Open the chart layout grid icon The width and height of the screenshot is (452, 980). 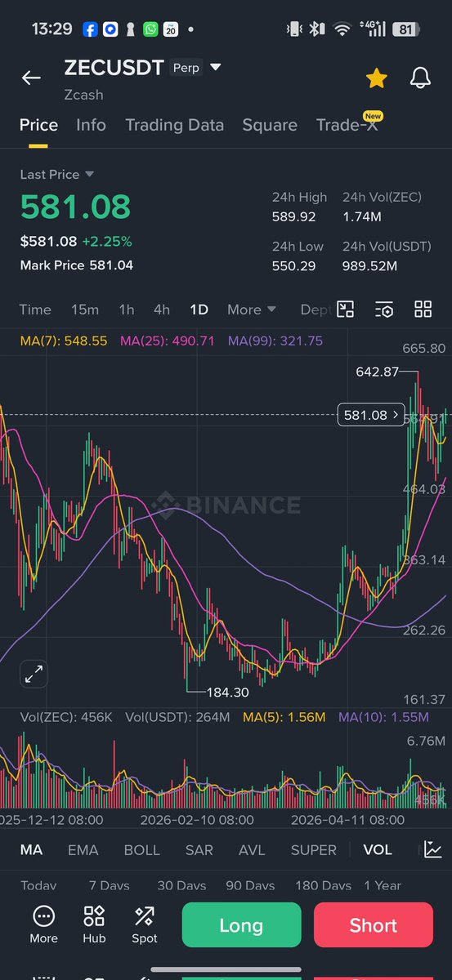[423, 309]
